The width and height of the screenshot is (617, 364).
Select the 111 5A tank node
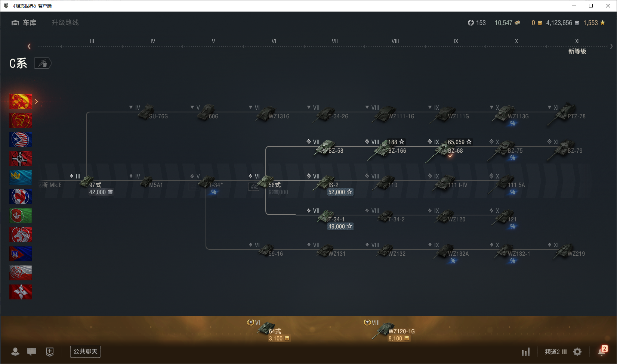[506, 184]
